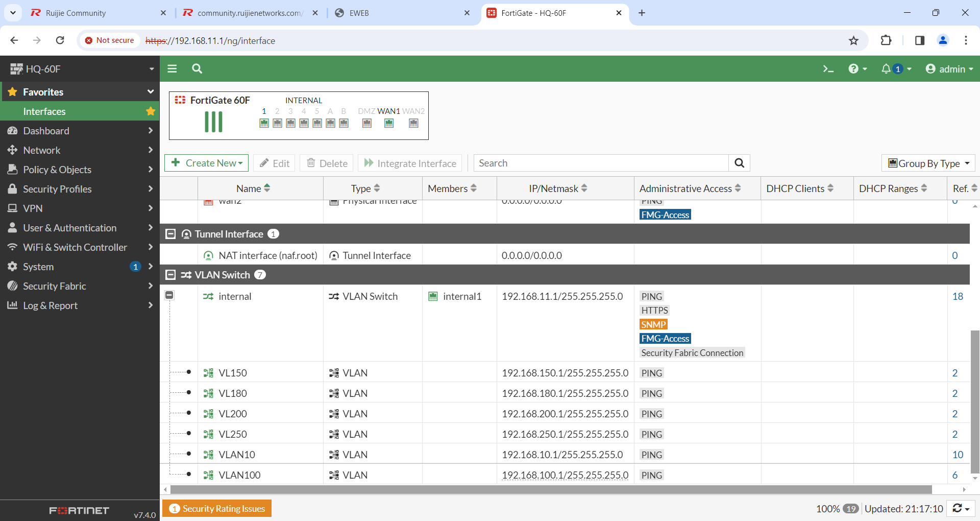Select the VL250 VLAN row

tap(565, 434)
